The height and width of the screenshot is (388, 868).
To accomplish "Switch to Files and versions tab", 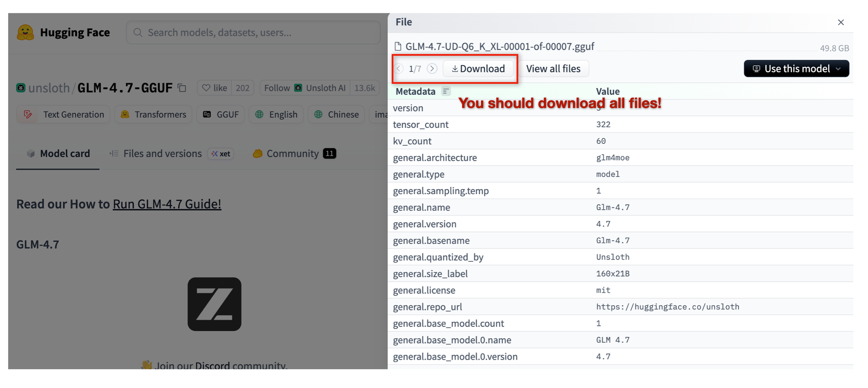I will pos(162,153).
